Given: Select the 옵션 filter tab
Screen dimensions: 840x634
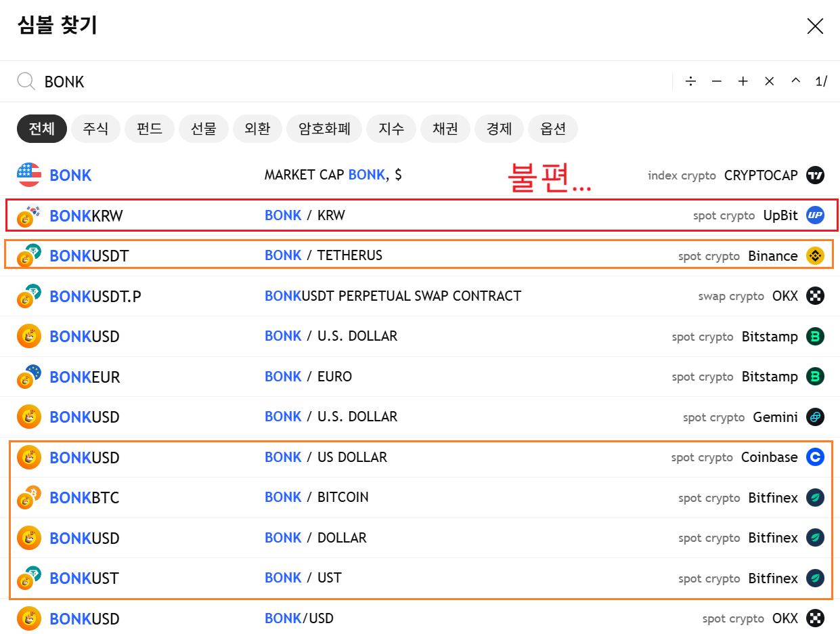Looking at the screenshot, I should click(x=553, y=129).
